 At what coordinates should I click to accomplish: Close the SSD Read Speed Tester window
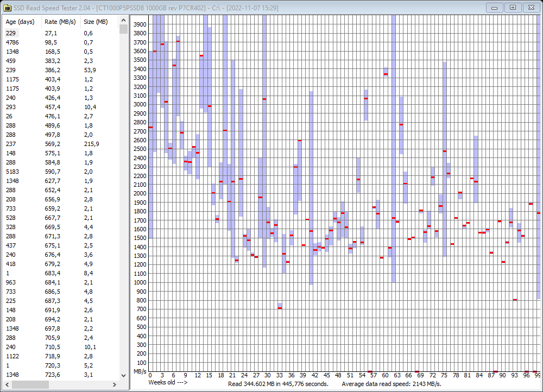point(531,8)
